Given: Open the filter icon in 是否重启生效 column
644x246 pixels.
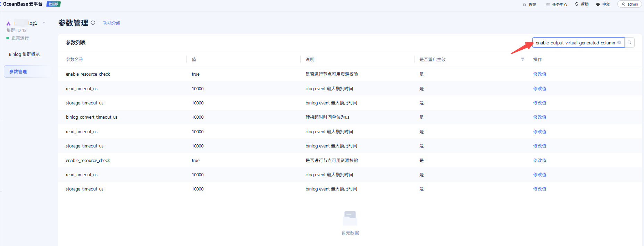Looking at the screenshot, I should click(522, 59).
